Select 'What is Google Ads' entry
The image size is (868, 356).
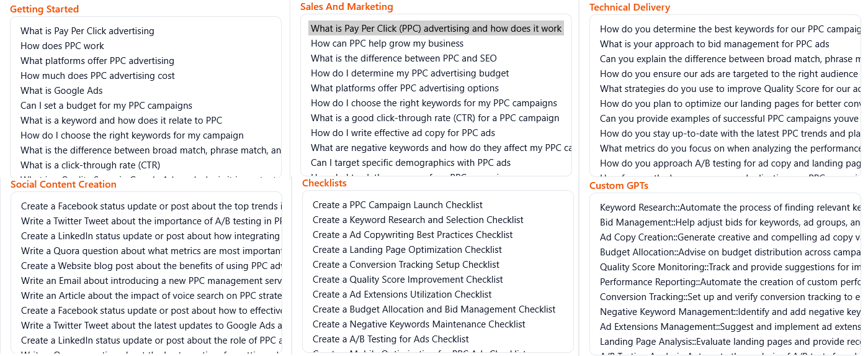(x=61, y=91)
